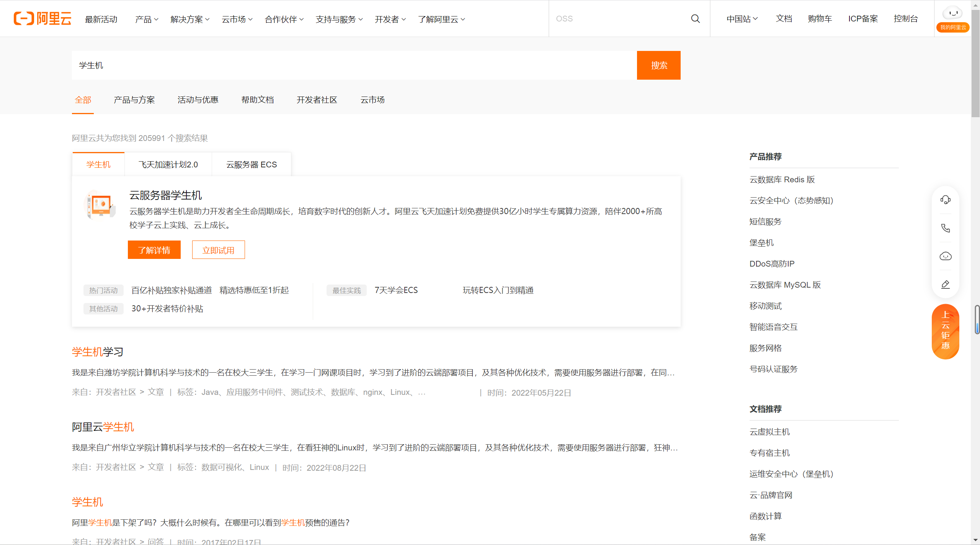
Task: Click the phone contact icon
Action: [x=945, y=228]
